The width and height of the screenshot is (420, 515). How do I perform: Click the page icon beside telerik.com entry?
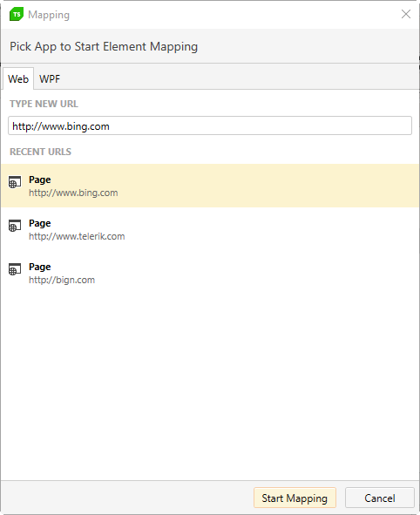15,226
